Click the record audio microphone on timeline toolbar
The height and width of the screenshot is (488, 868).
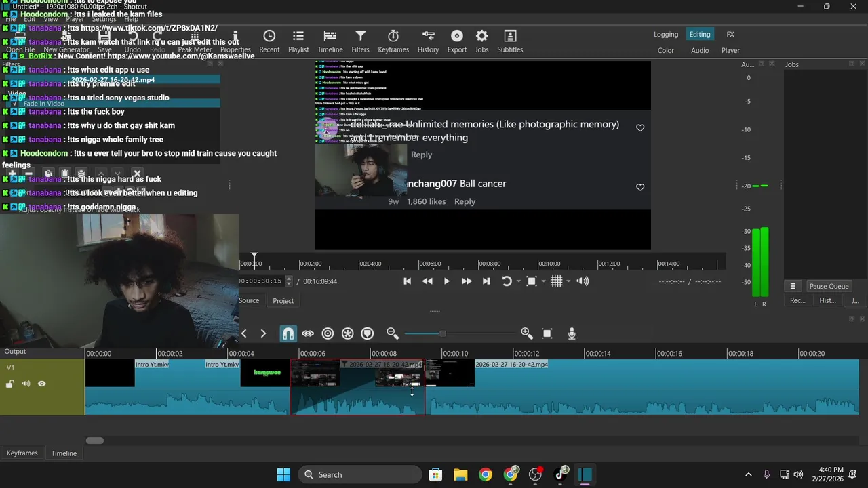pos(572,333)
